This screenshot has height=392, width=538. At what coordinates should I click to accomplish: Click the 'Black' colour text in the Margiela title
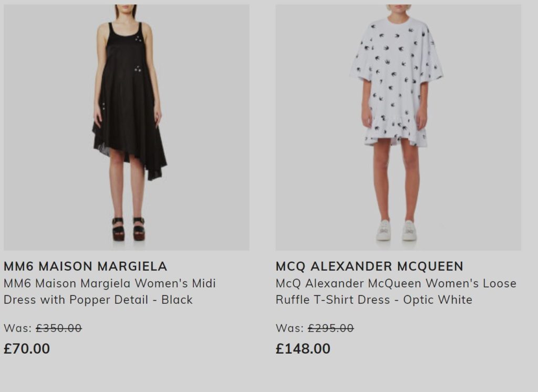pyautogui.click(x=177, y=300)
